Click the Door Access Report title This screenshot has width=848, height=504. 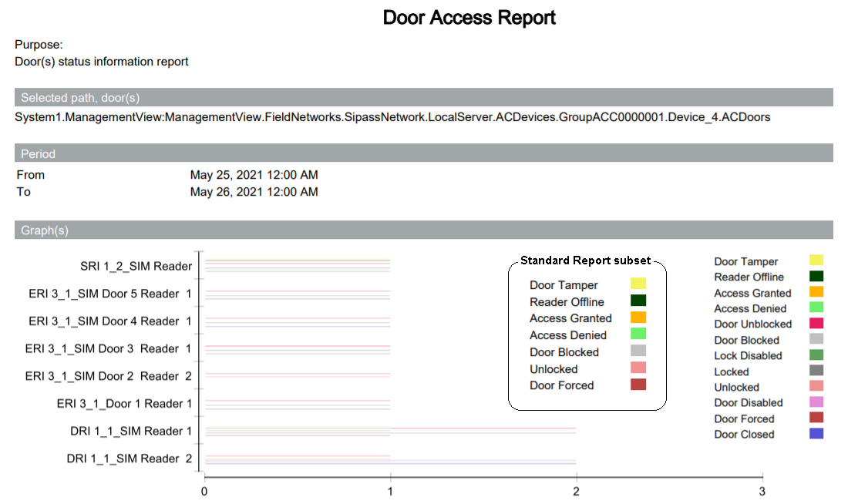[469, 18]
